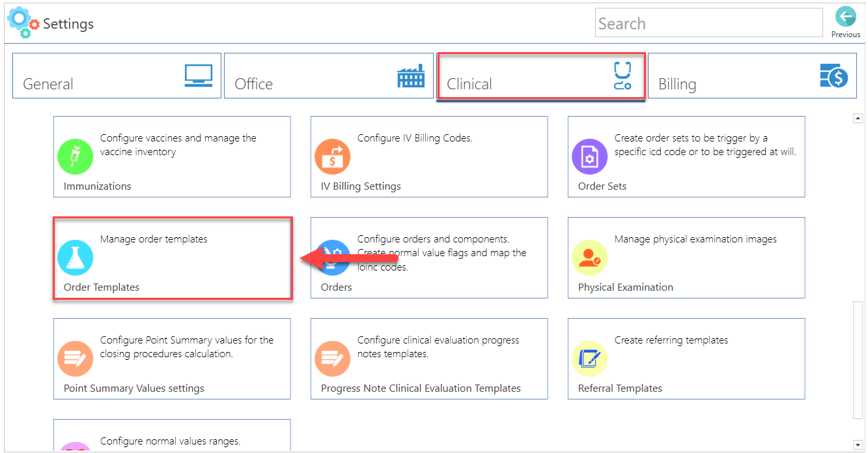Open the Order Sets tile
This screenshot has width=868, height=453.
click(686, 156)
